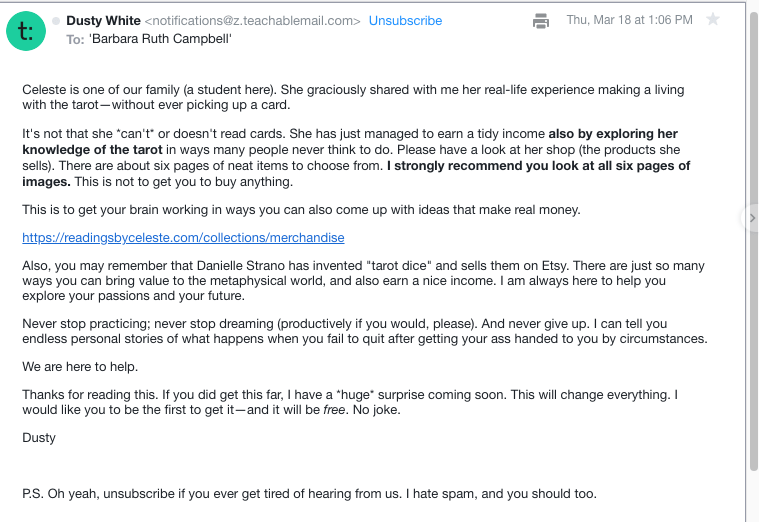Click the P.S. unsubscribe paragraph
The width and height of the screenshot is (759, 522).
(x=309, y=493)
